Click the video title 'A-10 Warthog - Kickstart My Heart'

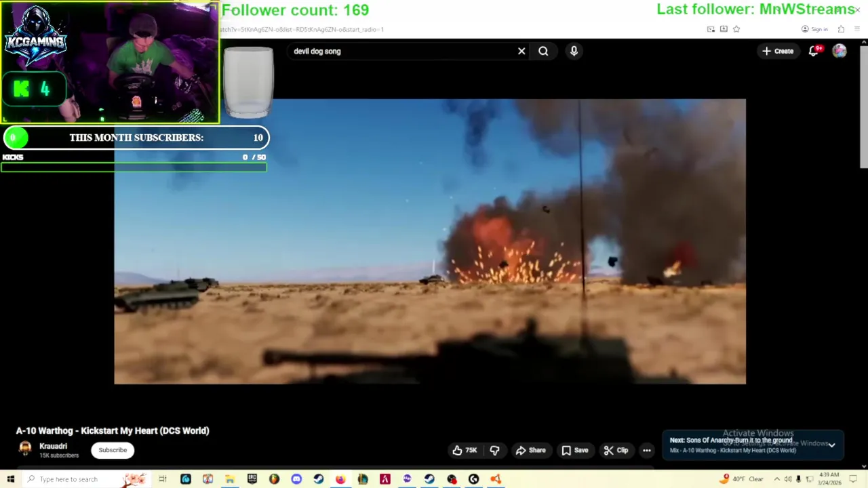(113, 430)
